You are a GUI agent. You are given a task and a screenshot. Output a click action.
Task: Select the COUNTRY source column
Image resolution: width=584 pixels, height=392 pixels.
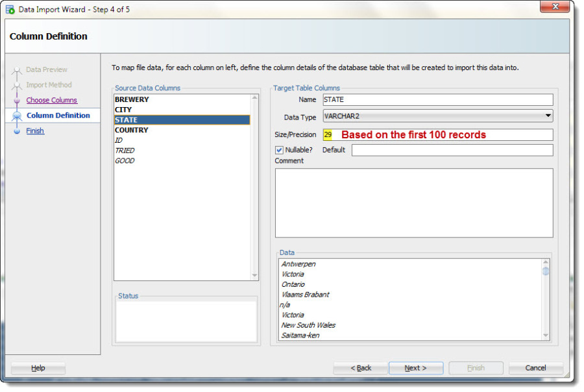pos(131,130)
